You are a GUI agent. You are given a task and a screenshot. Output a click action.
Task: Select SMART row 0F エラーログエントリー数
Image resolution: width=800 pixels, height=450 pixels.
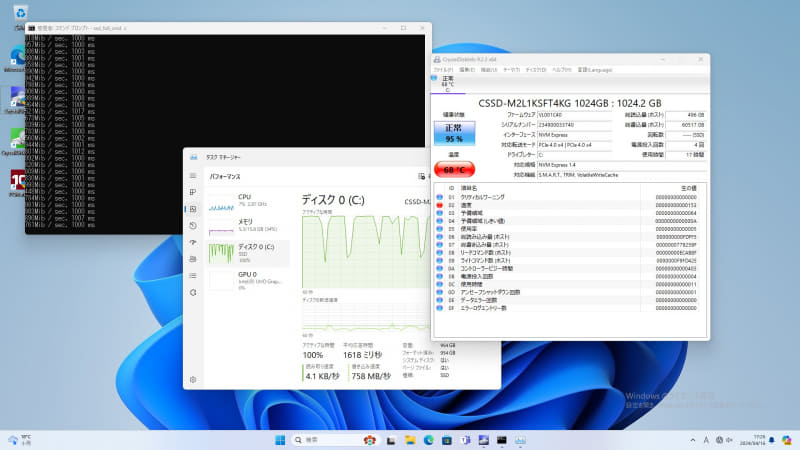568,308
